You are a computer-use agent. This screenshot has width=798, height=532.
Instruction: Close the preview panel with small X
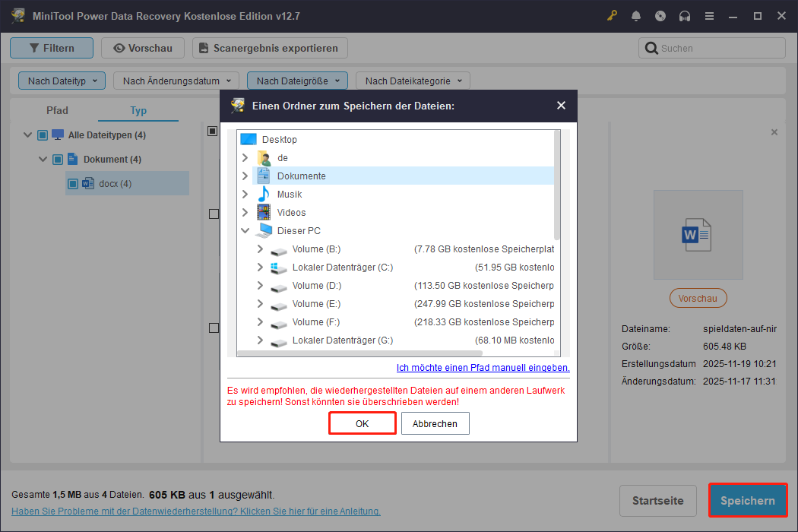tap(774, 132)
